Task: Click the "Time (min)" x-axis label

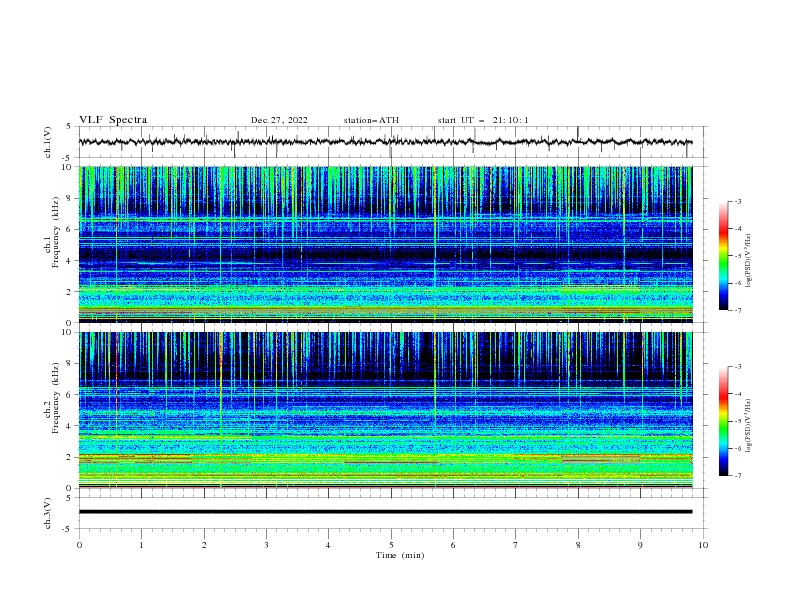Action: [x=400, y=555]
